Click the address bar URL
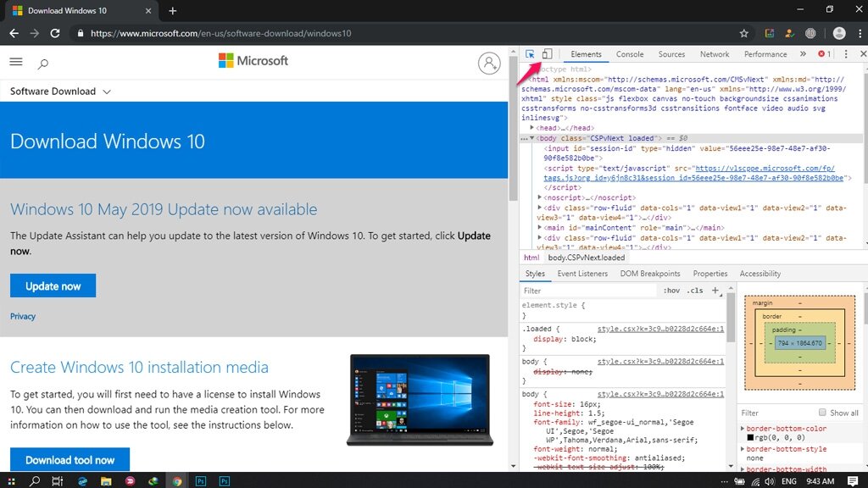The image size is (868, 488). tap(221, 33)
